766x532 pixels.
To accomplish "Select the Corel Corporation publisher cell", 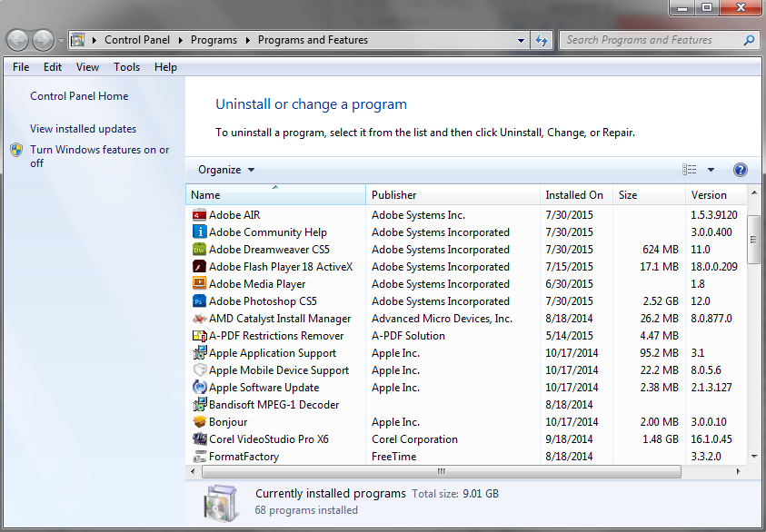I will tap(414, 439).
